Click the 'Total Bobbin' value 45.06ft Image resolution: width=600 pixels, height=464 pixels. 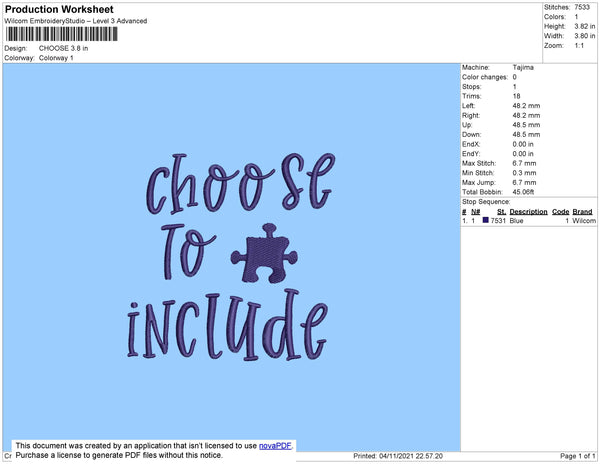[523, 192]
